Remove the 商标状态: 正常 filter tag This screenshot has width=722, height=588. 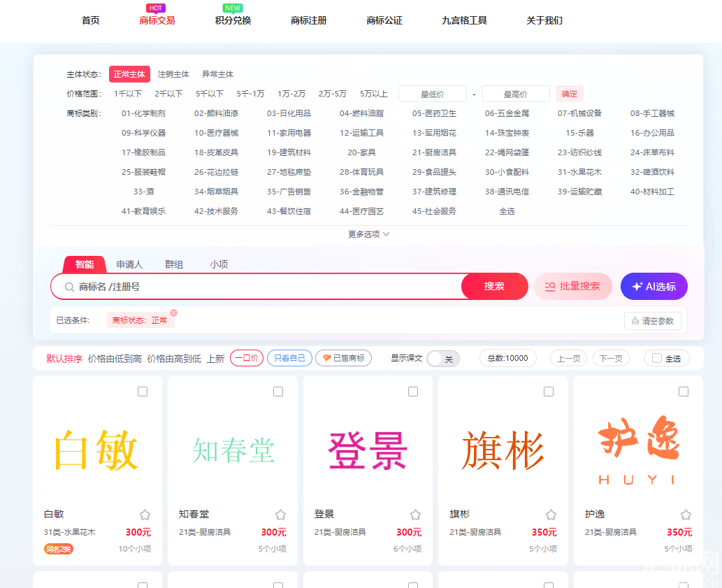pos(173,313)
